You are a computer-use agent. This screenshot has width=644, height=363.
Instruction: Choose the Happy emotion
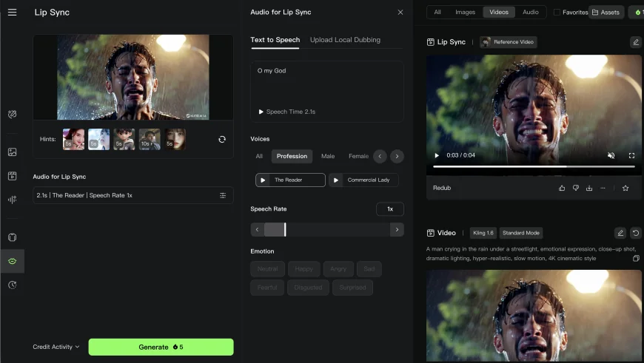304,269
